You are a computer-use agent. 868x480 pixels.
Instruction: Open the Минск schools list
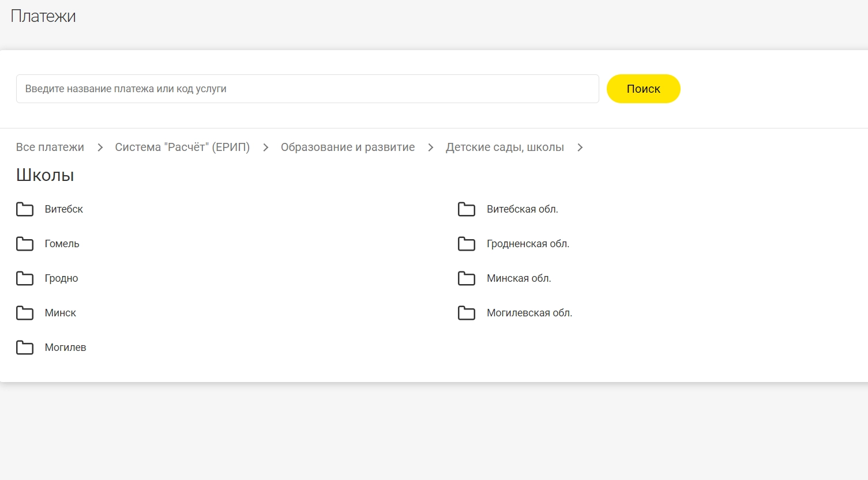point(61,313)
